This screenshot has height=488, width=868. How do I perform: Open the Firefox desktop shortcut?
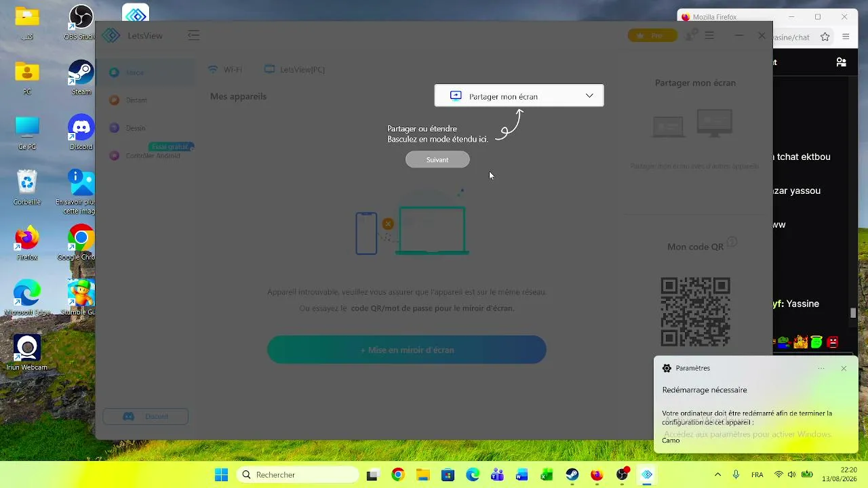tap(27, 243)
